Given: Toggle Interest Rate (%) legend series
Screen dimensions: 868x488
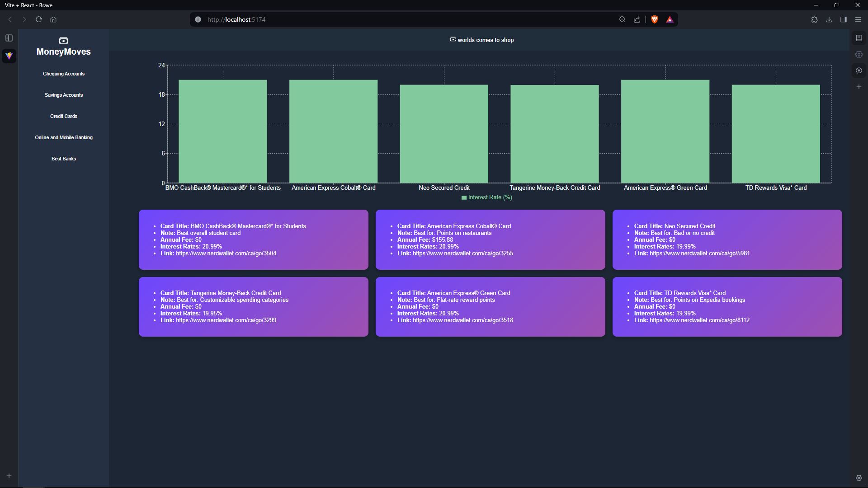Looking at the screenshot, I should pyautogui.click(x=486, y=197).
